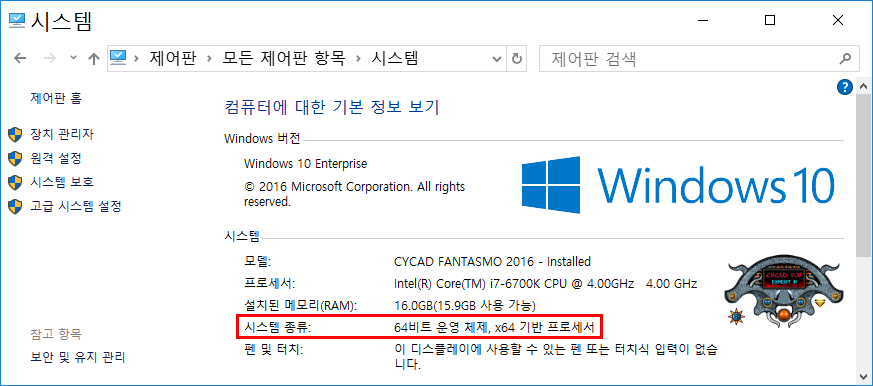The width and height of the screenshot is (873, 386).
Task: Open 시스템 보호 link
Action: pos(62,182)
